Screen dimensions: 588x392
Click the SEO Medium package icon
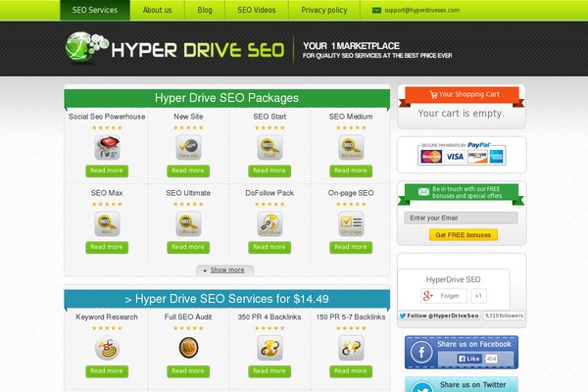pos(351,147)
